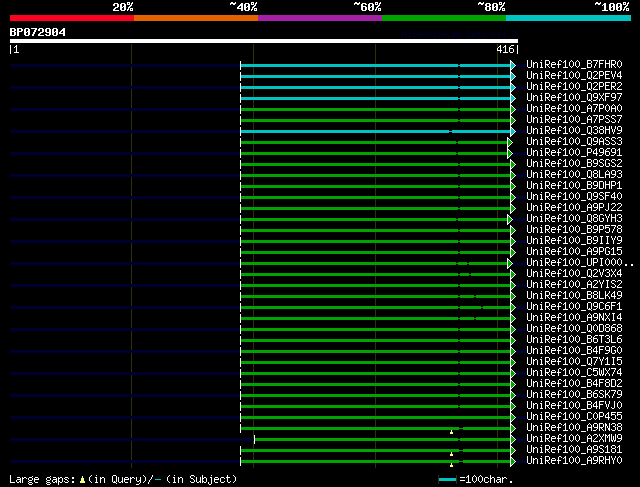Select the UniRef100_B6SK79 label
Image resolution: width=640 pixels, height=487 pixels.
click(574, 395)
